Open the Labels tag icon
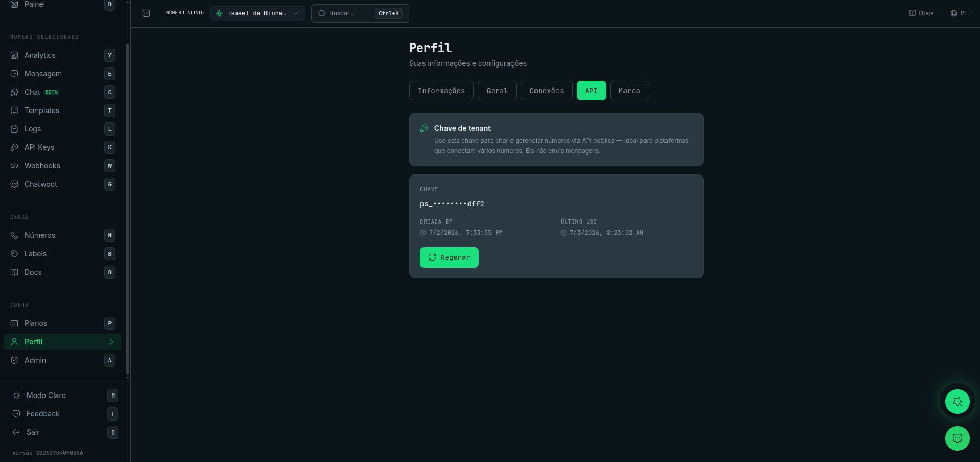980x462 pixels. (x=14, y=254)
